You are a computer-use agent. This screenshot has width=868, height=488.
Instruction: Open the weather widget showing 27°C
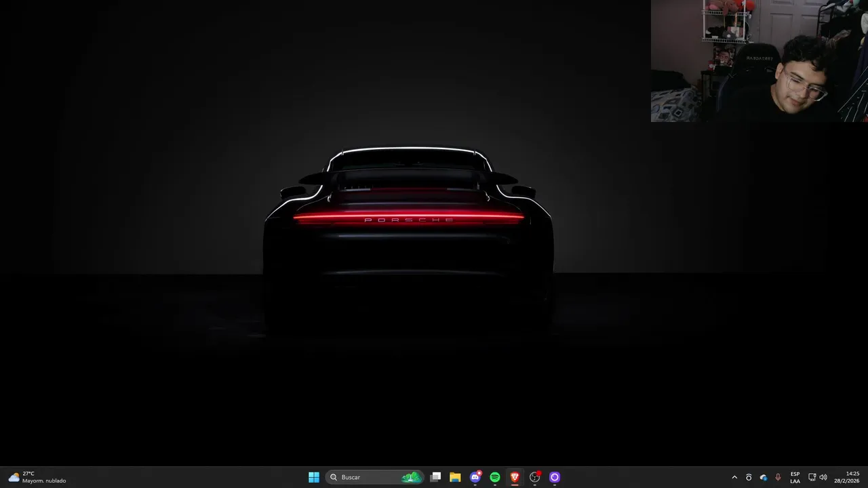pos(37,477)
